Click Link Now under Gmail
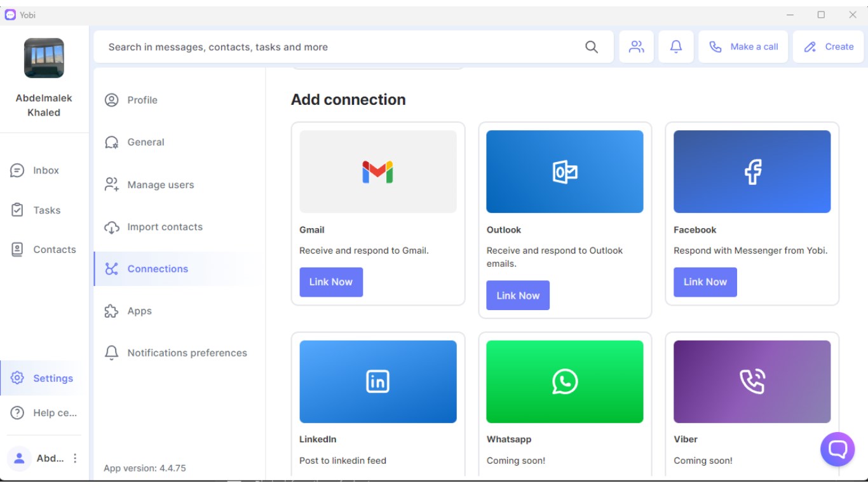Image resolution: width=868 pixels, height=488 pixels. [331, 282]
